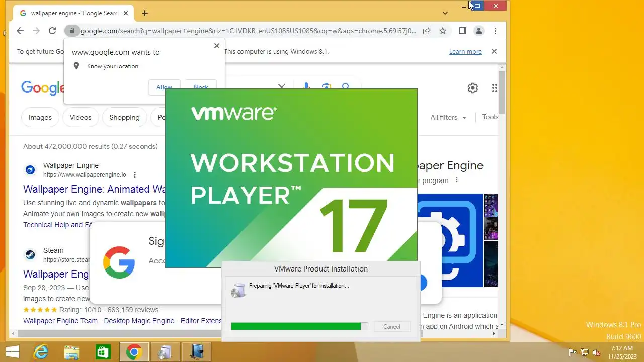Click the Chrome back arrow
Screen dimensions: 644x362
tap(20, 31)
